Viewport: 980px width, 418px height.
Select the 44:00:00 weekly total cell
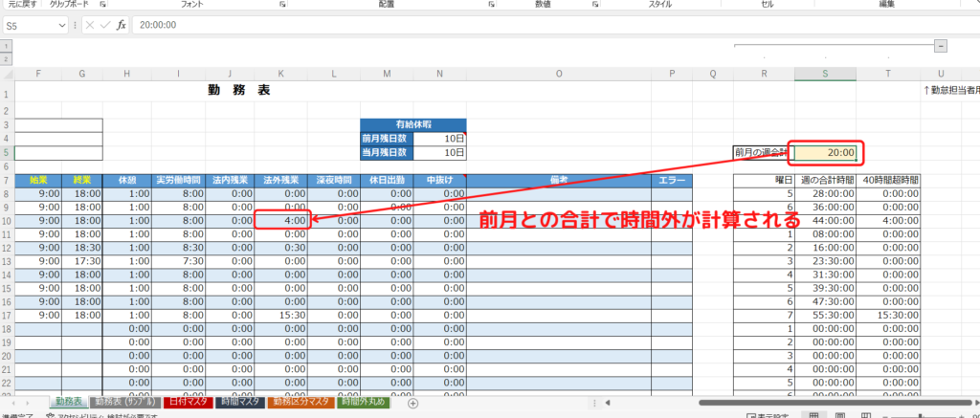tap(825, 221)
